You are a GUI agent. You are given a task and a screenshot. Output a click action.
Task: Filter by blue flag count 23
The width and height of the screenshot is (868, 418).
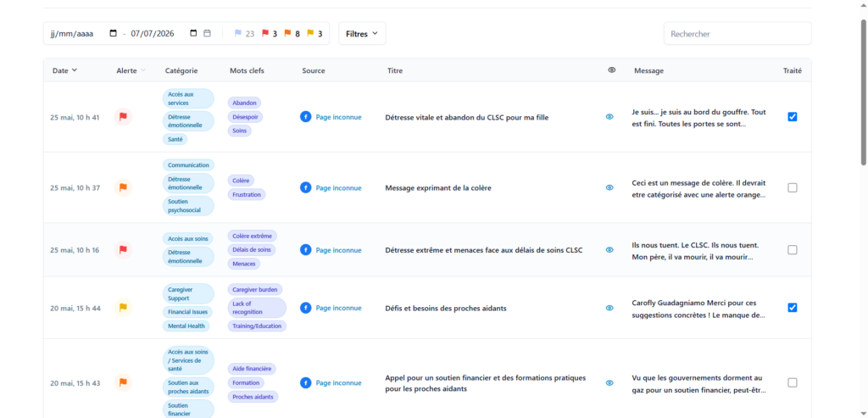[244, 33]
